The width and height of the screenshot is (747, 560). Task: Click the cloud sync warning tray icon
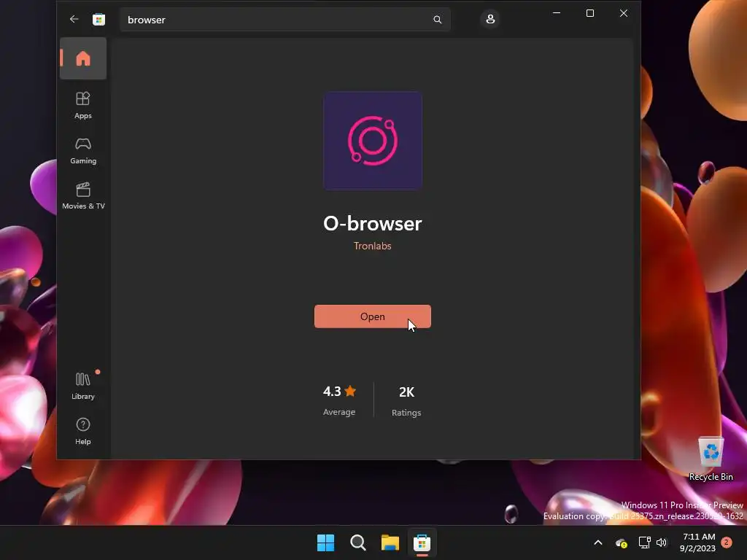pos(621,542)
